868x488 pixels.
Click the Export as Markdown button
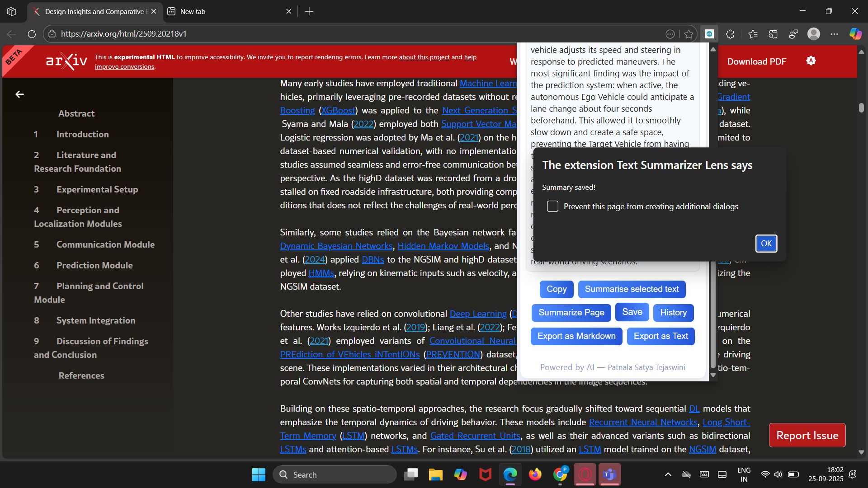click(576, 336)
